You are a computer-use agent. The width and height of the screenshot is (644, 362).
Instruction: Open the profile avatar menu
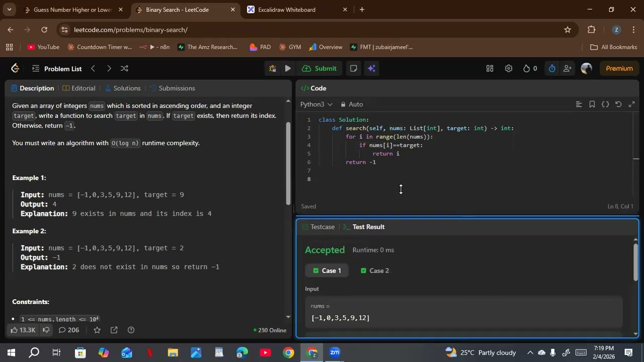click(586, 68)
